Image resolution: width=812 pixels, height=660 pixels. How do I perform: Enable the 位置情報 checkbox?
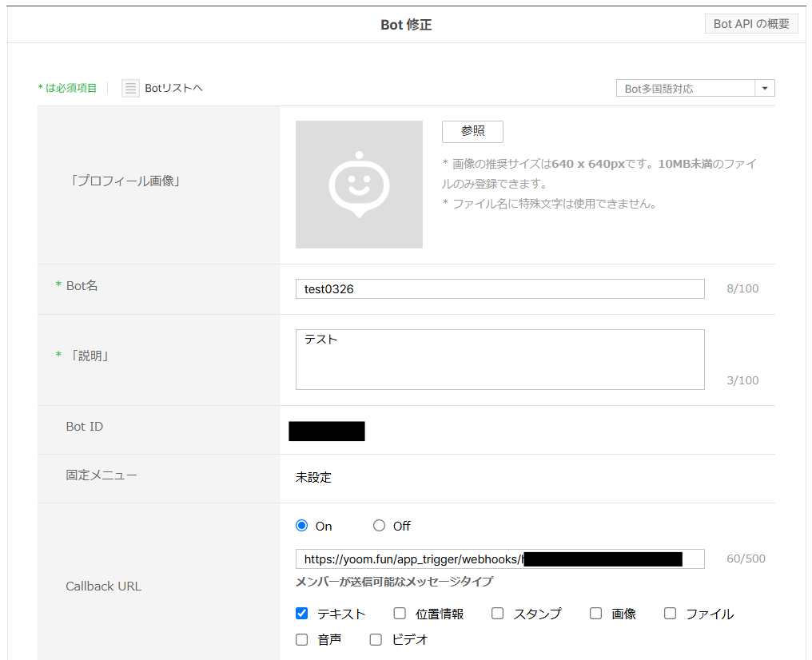tap(400, 614)
